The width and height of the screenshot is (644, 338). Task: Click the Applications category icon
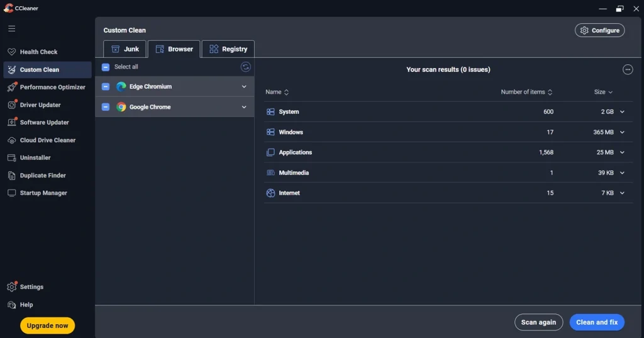tap(270, 152)
